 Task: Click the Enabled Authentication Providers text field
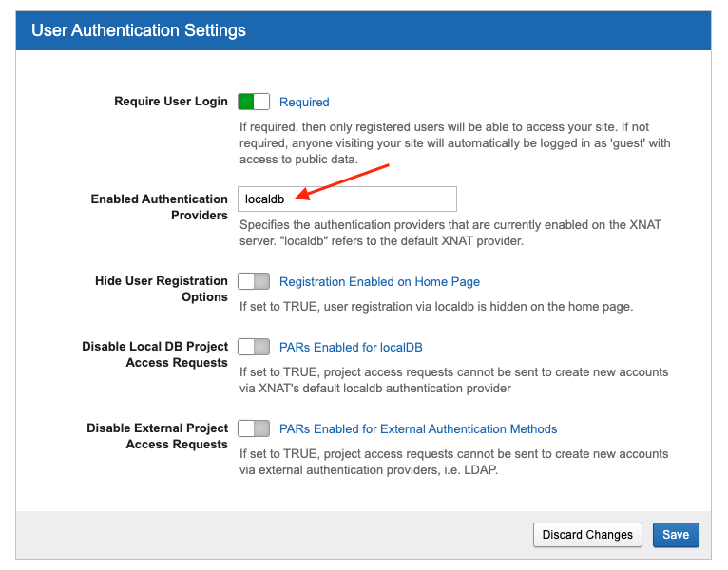(x=347, y=199)
